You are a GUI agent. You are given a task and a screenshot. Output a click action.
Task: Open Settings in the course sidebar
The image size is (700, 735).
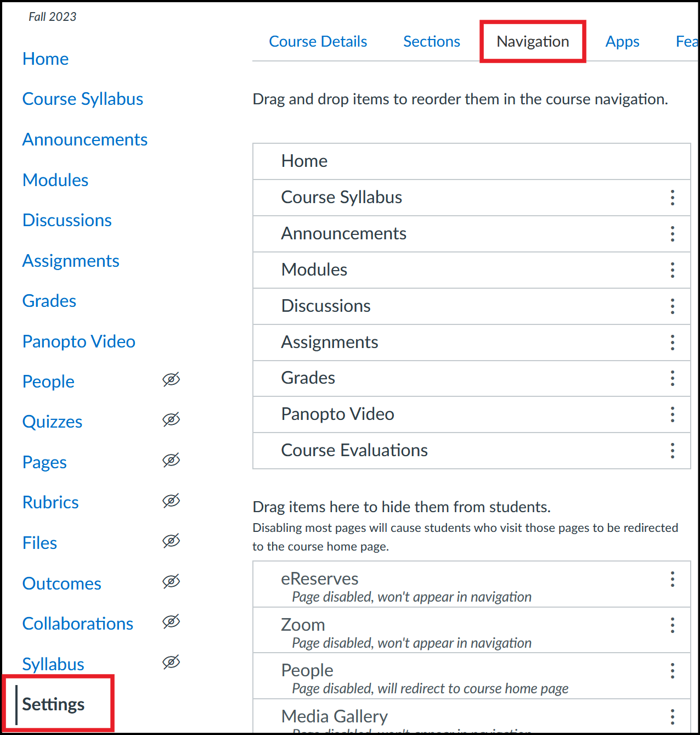53,704
